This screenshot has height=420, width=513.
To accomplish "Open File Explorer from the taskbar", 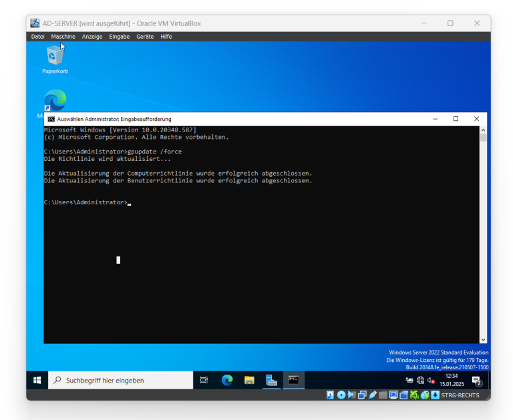I will (x=249, y=380).
